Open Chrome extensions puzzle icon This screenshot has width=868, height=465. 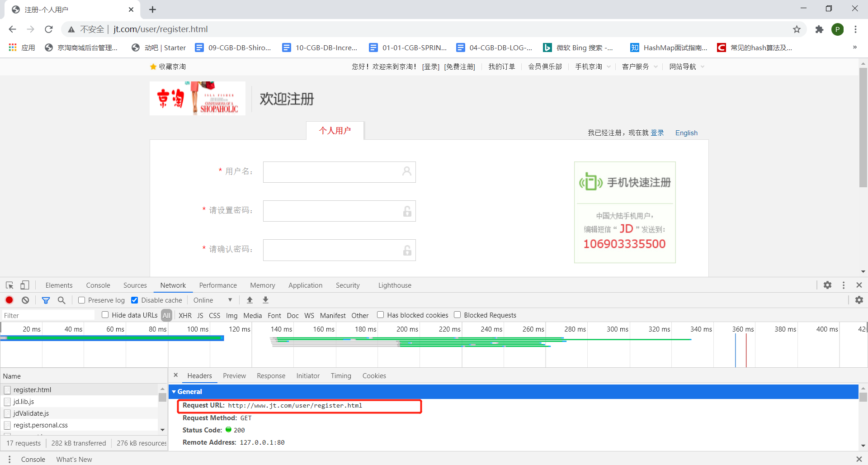pos(819,29)
